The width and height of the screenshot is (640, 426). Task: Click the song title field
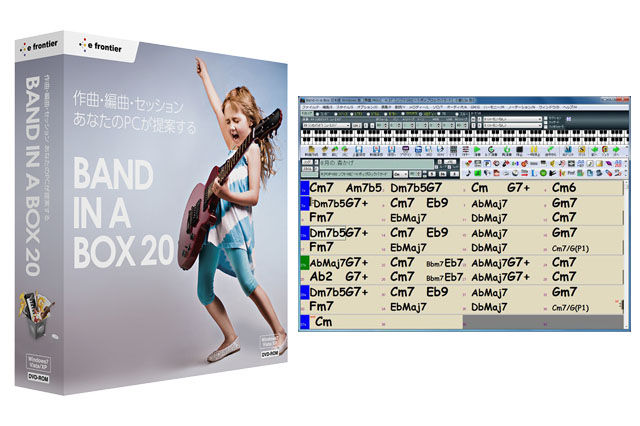pos(377,163)
